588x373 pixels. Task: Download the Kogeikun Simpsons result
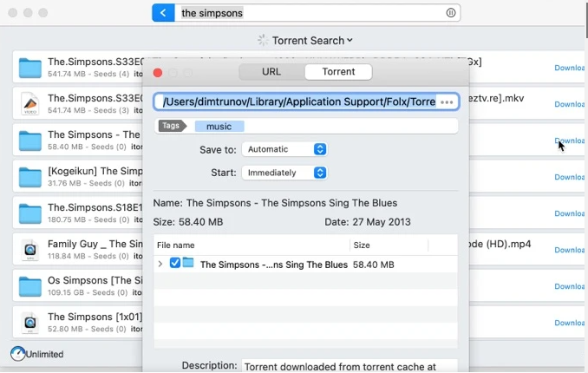(x=569, y=177)
